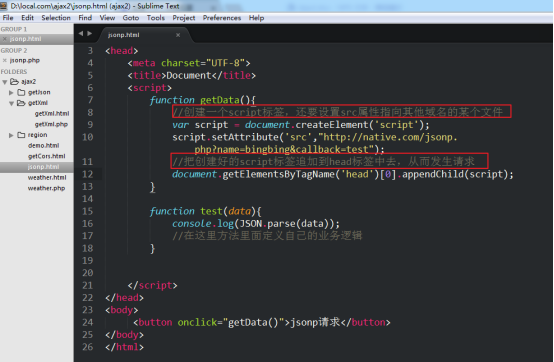
Task: Click the region folder icon
Action: 21,135
